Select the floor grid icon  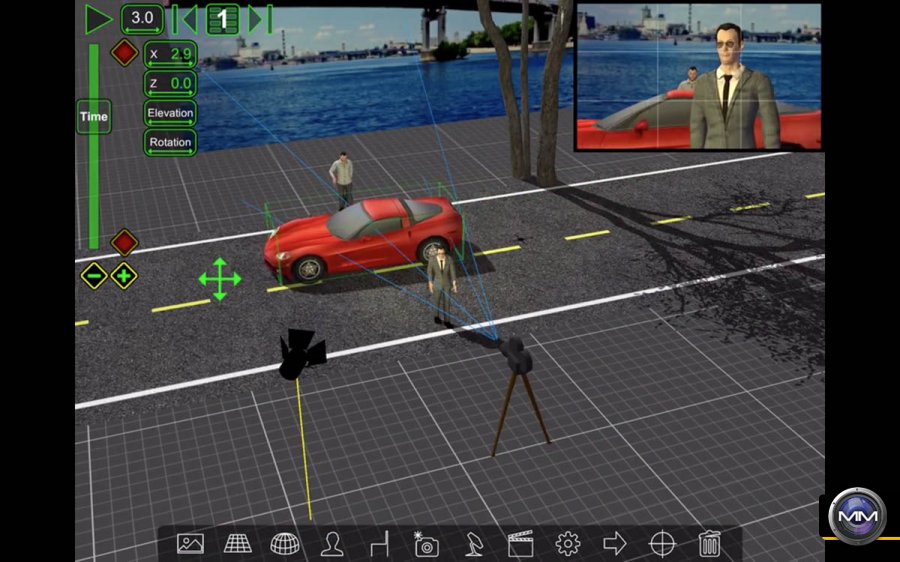point(238,543)
